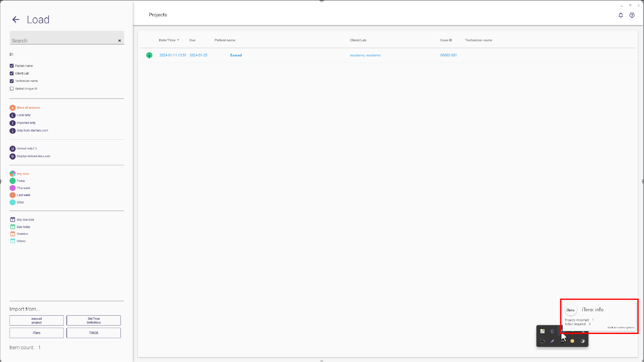Choose the Due today calendar filter

pos(20,227)
